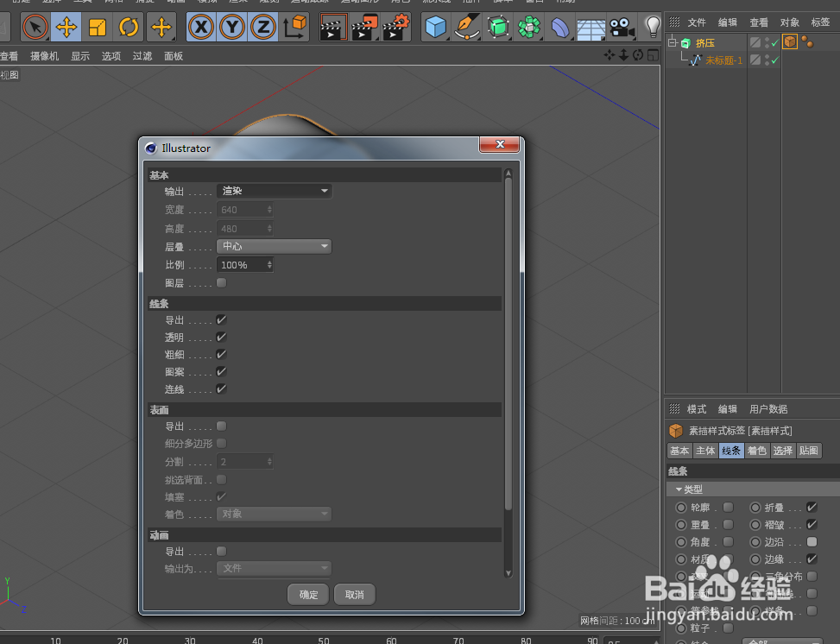
Task: Add a light bulb object
Action: pos(653,27)
